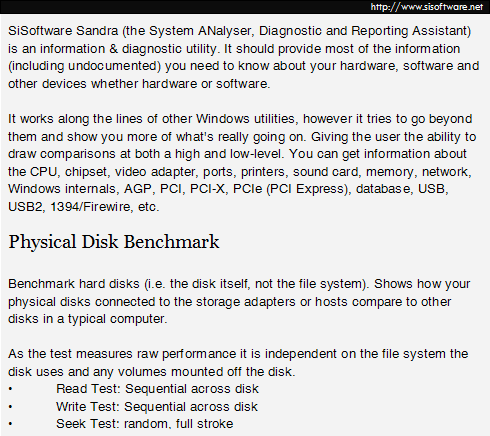Open the http://www.sisoftware.net link

pyautogui.click(x=427, y=7)
